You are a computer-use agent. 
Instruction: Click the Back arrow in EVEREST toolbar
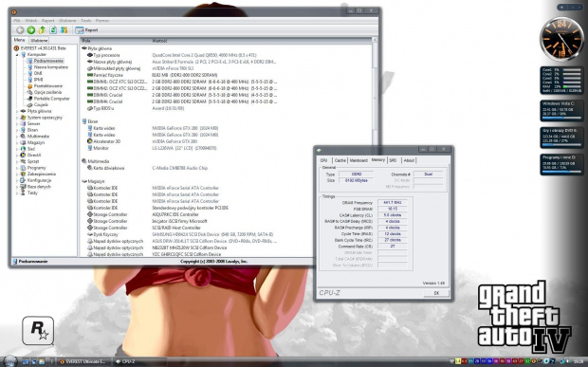pos(20,30)
